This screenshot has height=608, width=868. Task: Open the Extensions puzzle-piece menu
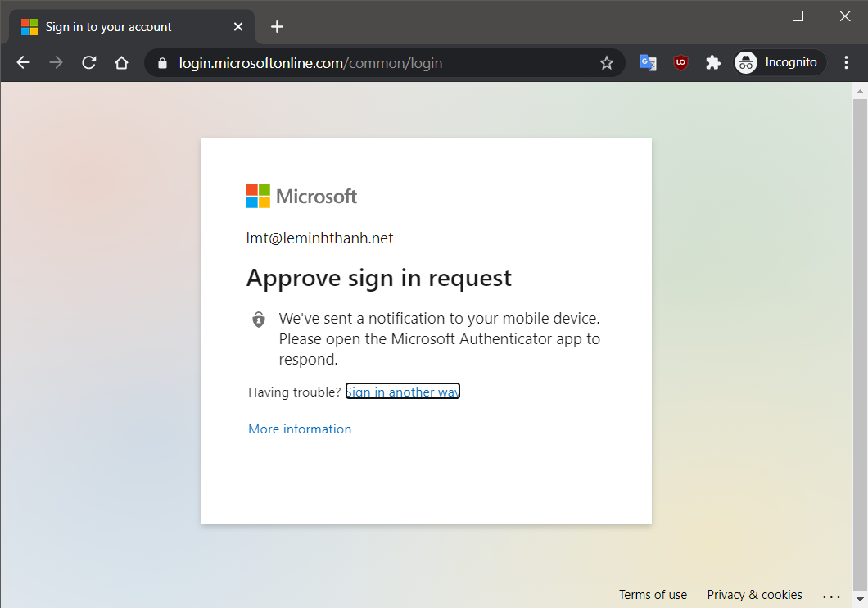pyautogui.click(x=713, y=62)
